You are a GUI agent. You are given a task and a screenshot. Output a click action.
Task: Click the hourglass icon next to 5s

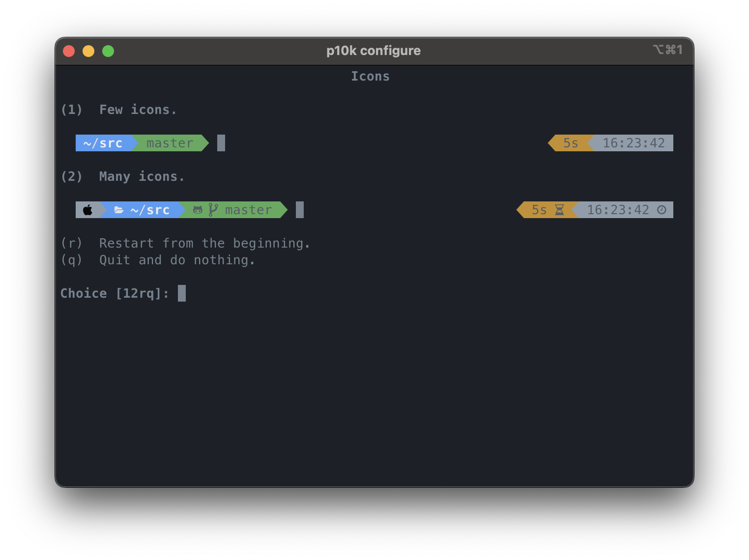point(559,210)
